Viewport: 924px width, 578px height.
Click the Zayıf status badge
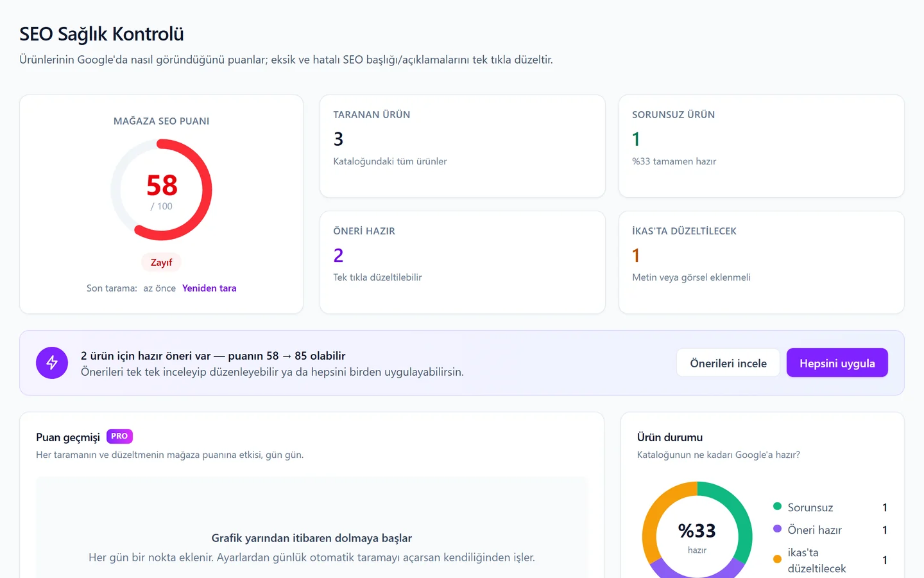click(161, 263)
